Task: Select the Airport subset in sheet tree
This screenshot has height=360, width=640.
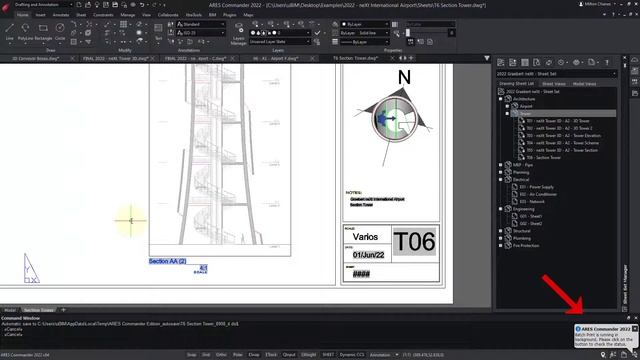Action: pyautogui.click(x=526, y=106)
